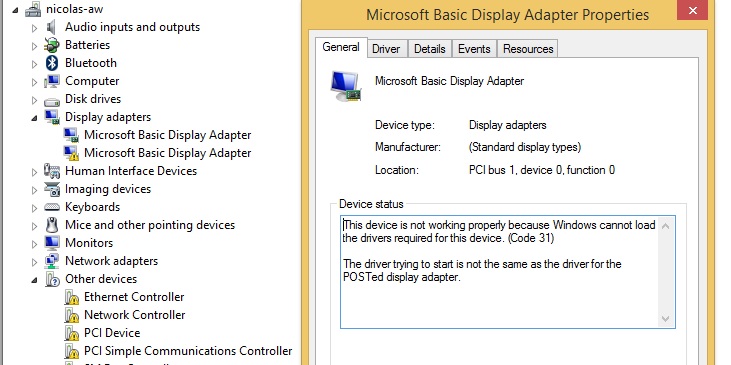Click the 'Display adapters' device type value
The height and width of the screenshot is (365, 731).
point(508,125)
